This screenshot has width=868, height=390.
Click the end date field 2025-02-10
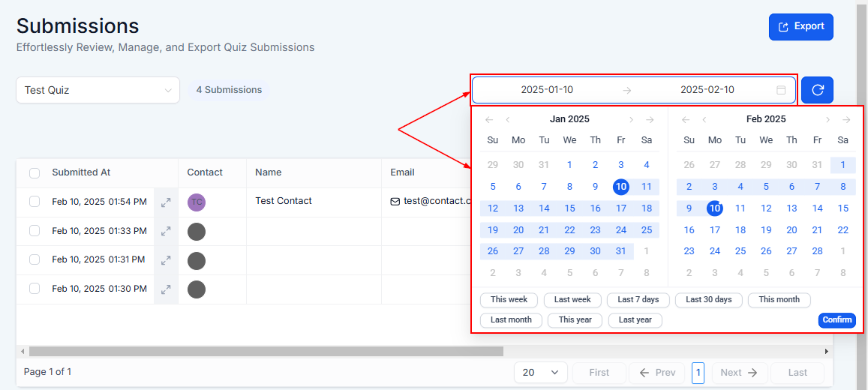707,90
